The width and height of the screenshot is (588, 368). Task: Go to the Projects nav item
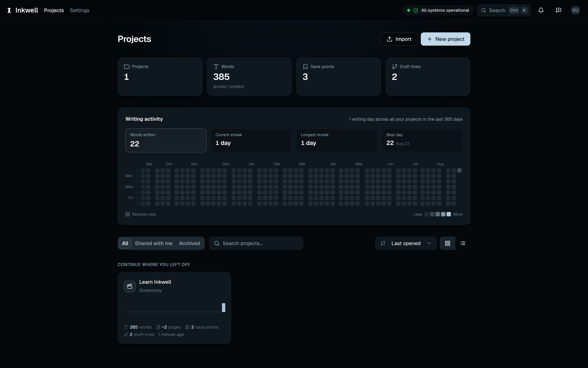click(x=54, y=10)
